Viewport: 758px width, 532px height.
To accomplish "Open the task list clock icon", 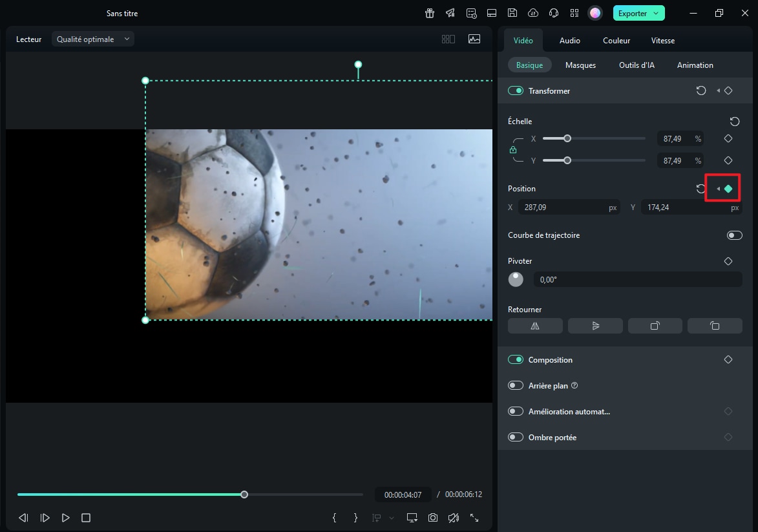I will coord(471,13).
